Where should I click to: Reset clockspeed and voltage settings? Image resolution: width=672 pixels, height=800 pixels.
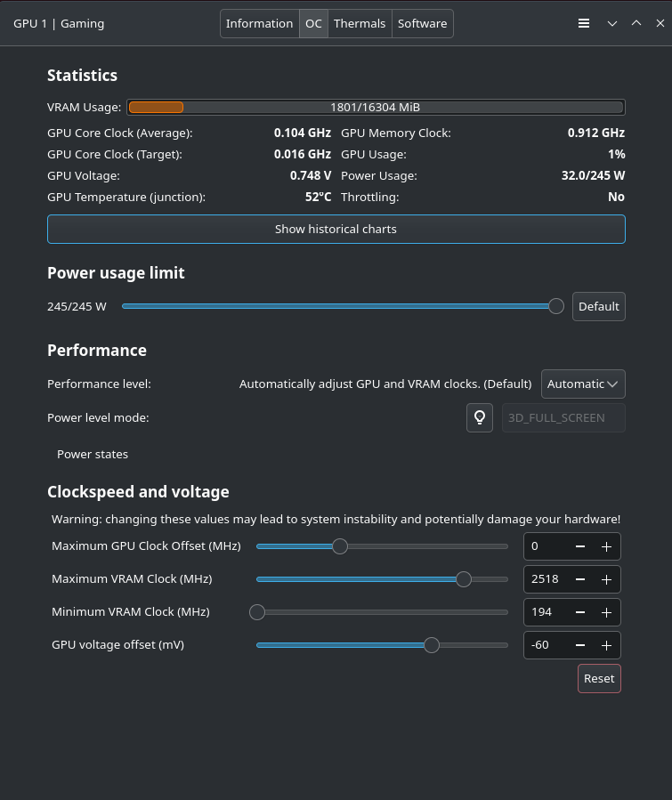pos(599,678)
